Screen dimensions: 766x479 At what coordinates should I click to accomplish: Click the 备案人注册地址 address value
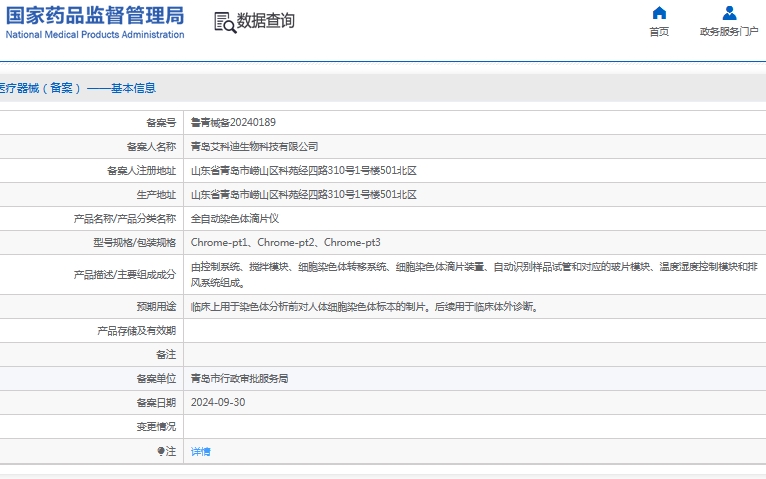tap(303, 170)
